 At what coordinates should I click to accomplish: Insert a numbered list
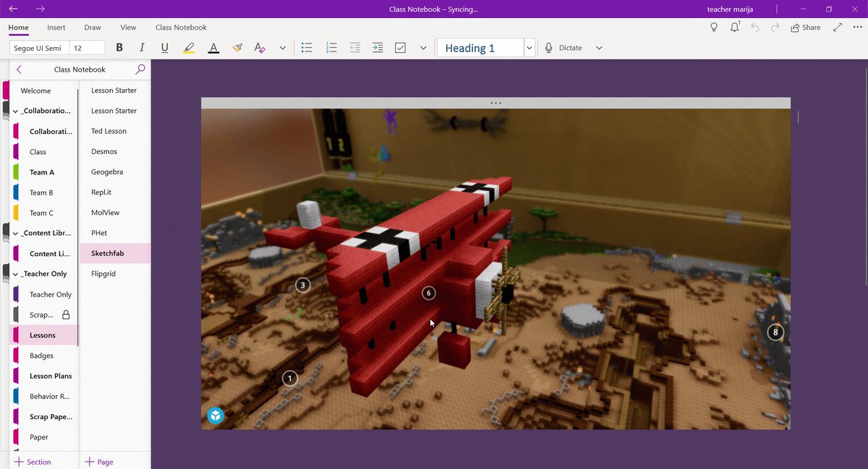(x=331, y=48)
